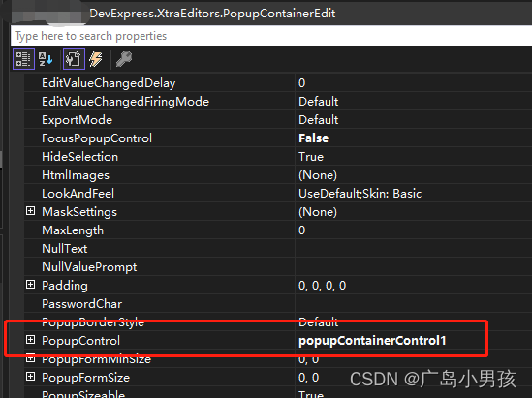Select the HideSelection property name

coord(79,157)
